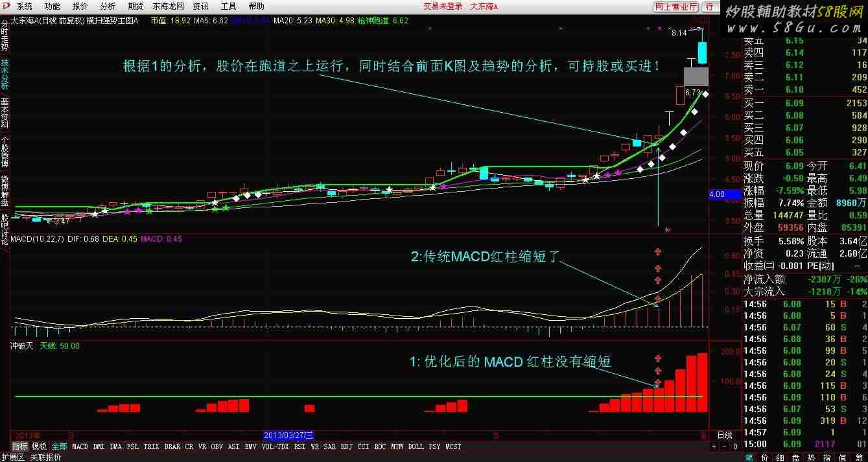Switch to 微博解盘 side tab

pyautogui.click(x=5, y=191)
